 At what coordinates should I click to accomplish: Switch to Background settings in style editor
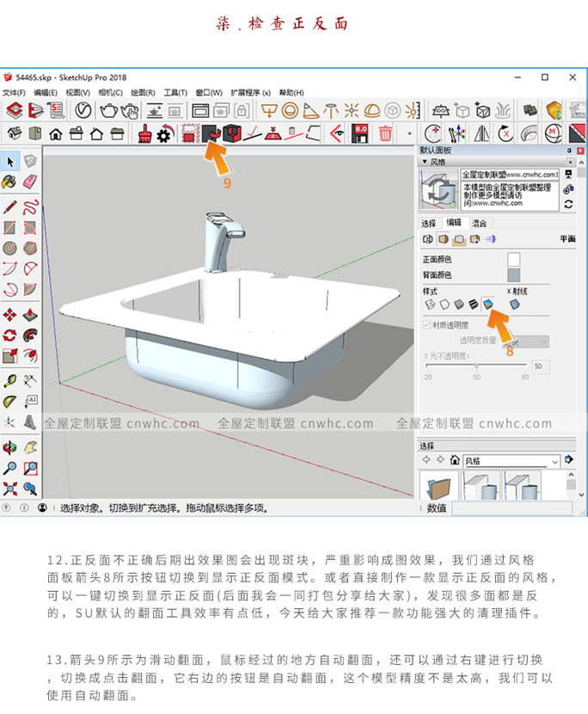pos(459,238)
